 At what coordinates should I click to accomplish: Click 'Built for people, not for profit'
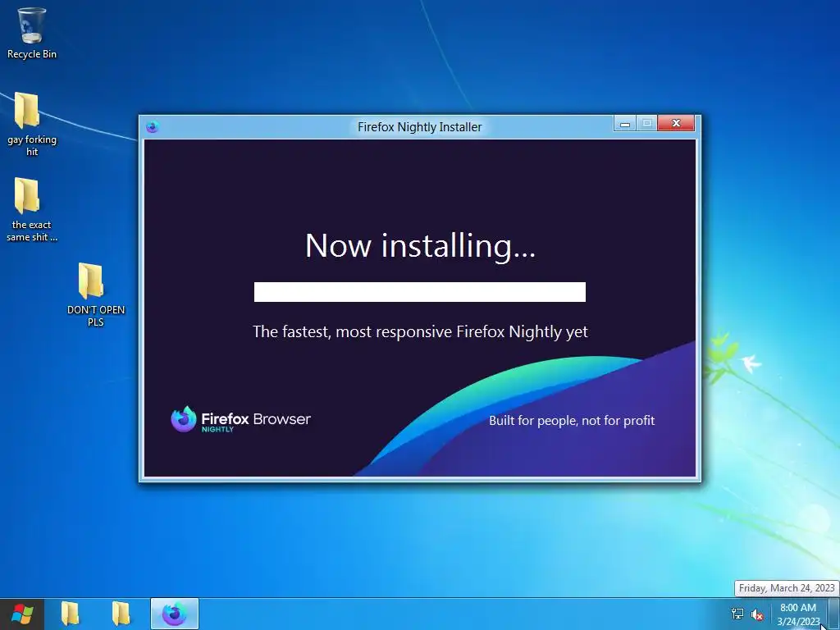point(572,421)
